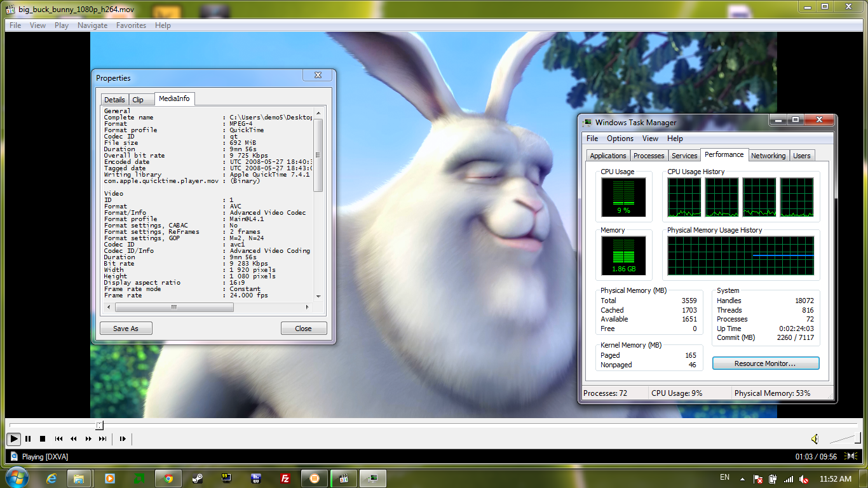Show hidden tray icons arrow
This screenshot has width=868, height=488.
click(743, 479)
